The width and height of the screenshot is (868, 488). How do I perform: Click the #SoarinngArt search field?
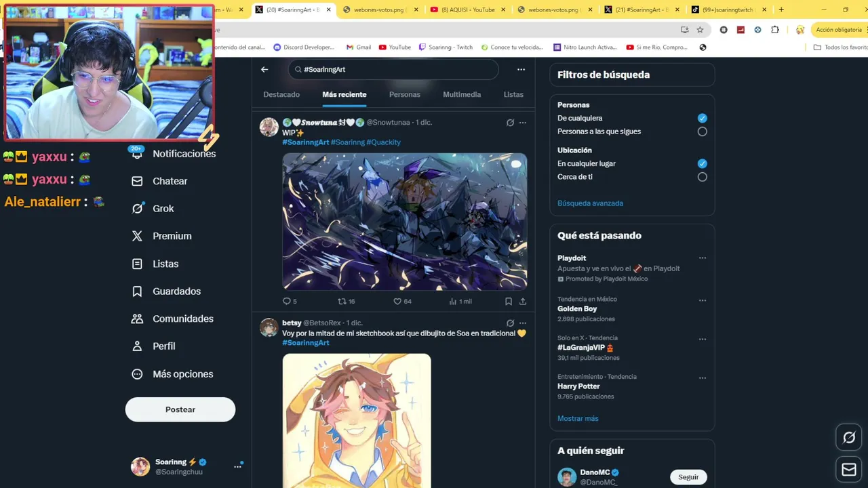click(393, 69)
